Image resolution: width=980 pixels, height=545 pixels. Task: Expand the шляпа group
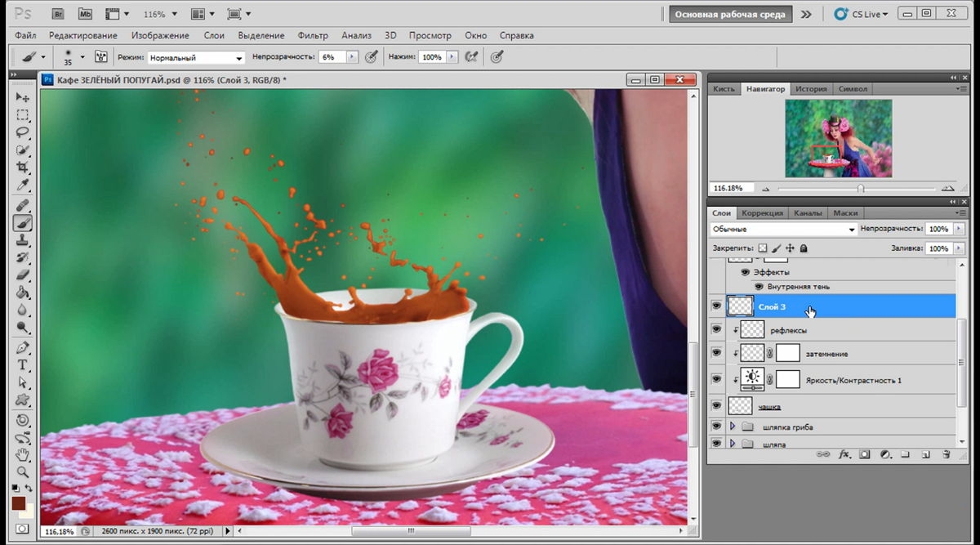click(732, 444)
